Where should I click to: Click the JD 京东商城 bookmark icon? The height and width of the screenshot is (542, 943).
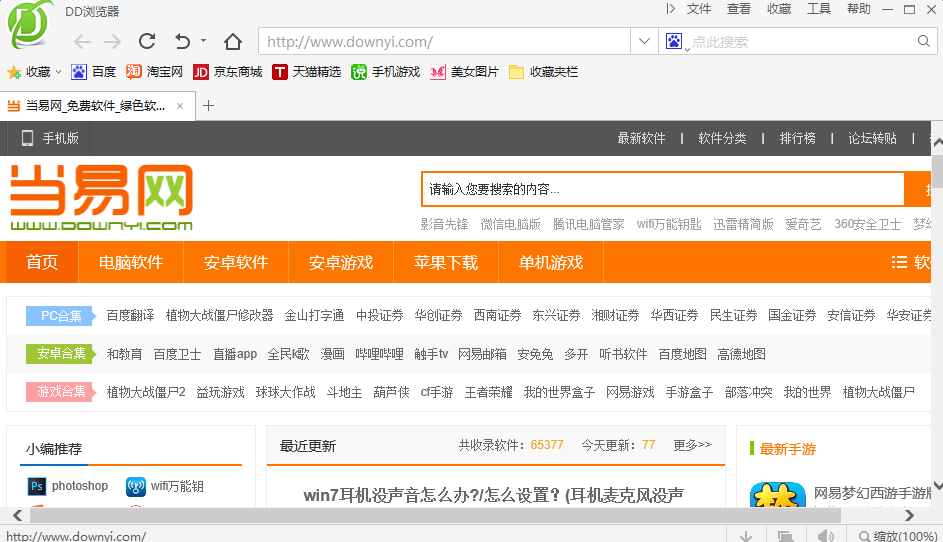coord(201,72)
